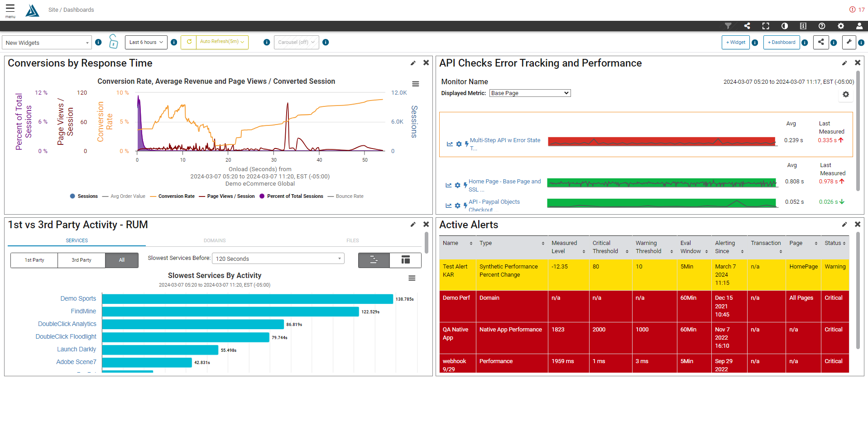This screenshot has width=868, height=422.
Task: Expand the Displayed Metric Base Page dropdown
Action: pos(530,93)
